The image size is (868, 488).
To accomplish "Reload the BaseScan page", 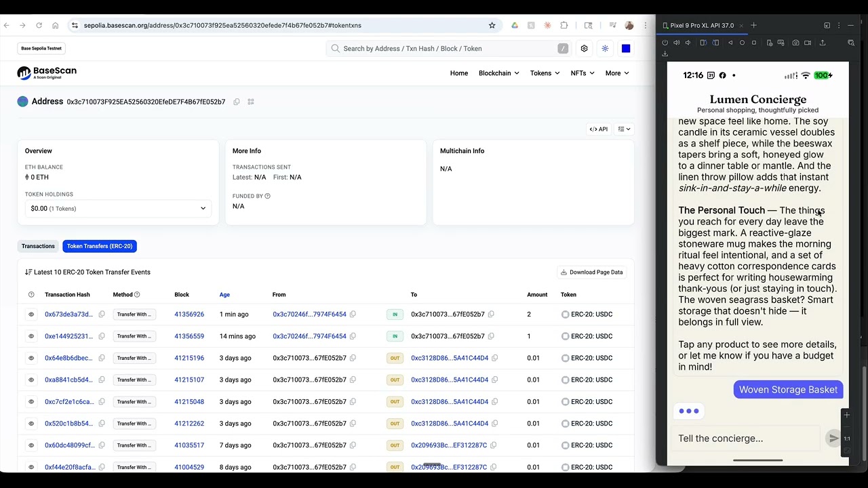I will 39,25.
